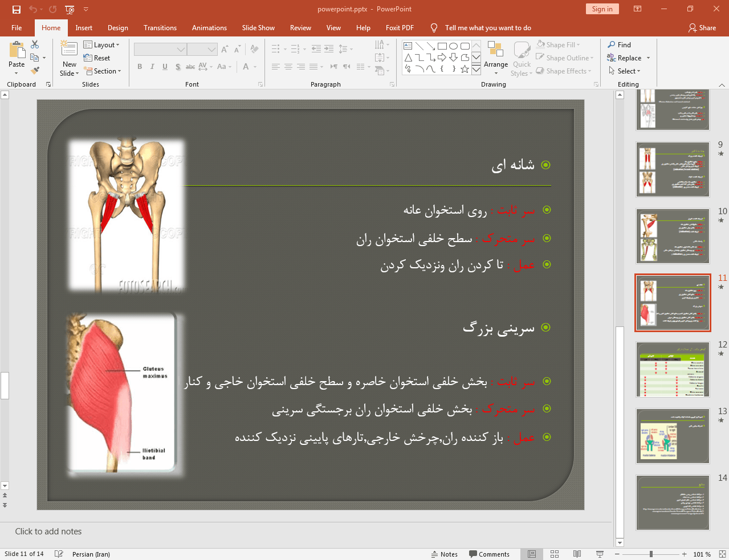Switch to the Insert tab
This screenshot has width=729, height=560.
click(84, 28)
